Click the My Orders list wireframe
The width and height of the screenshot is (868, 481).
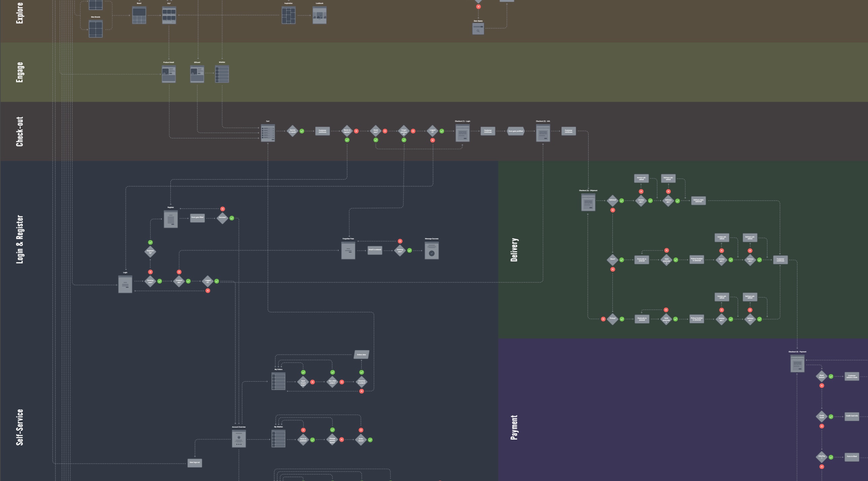coord(278,381)
